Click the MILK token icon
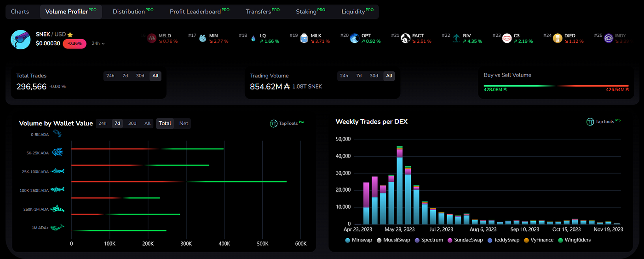644x259 pixels. [x=304, y=39]
